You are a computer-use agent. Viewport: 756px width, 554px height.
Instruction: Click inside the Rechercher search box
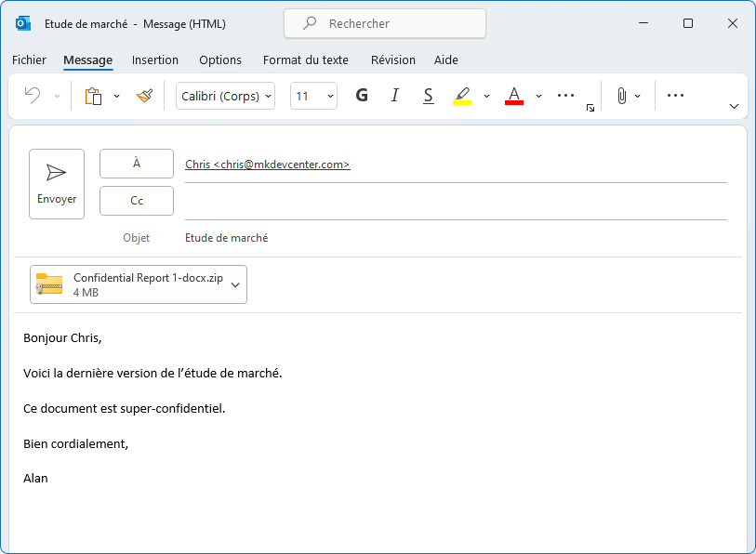click(384, 23)
